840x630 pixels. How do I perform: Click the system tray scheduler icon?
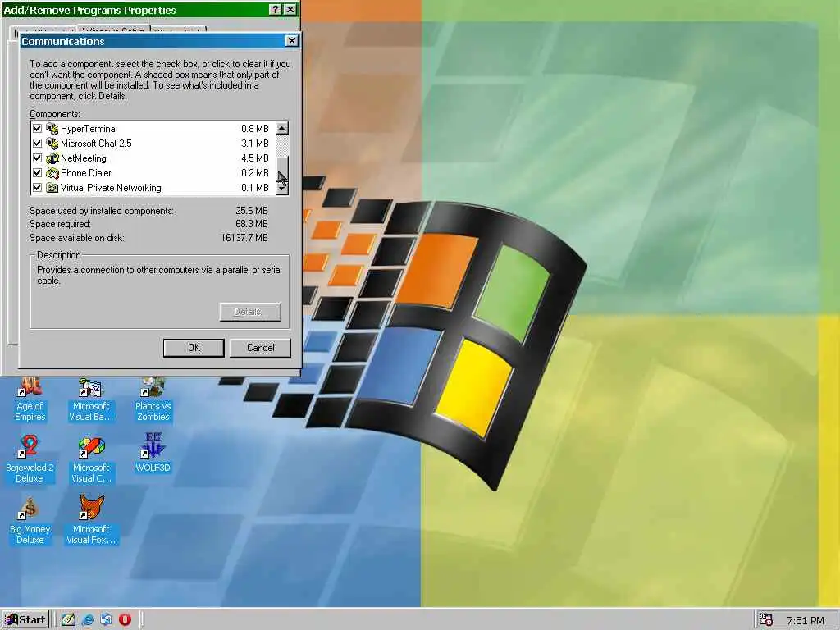767,620
